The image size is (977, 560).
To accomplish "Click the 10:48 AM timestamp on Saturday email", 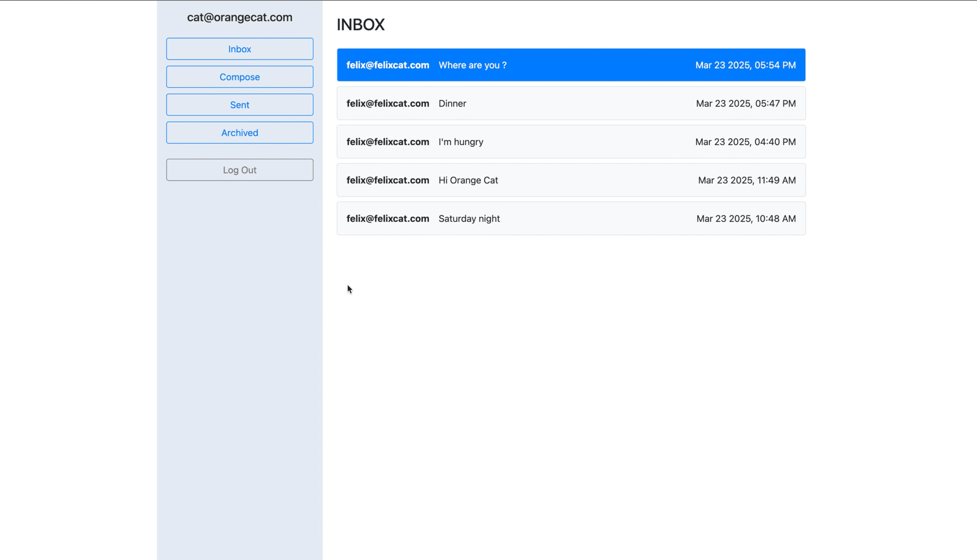I will pos(746,218).
